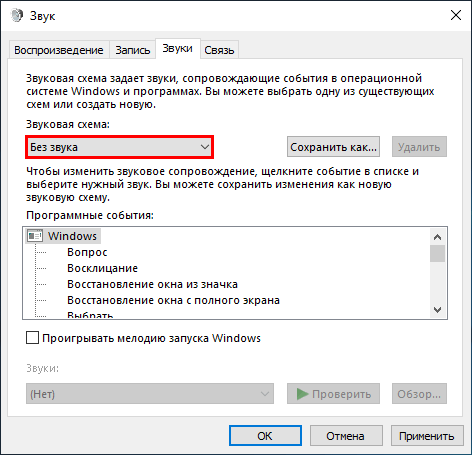Select Восстановление окна из значка event

tap(152, 284)
